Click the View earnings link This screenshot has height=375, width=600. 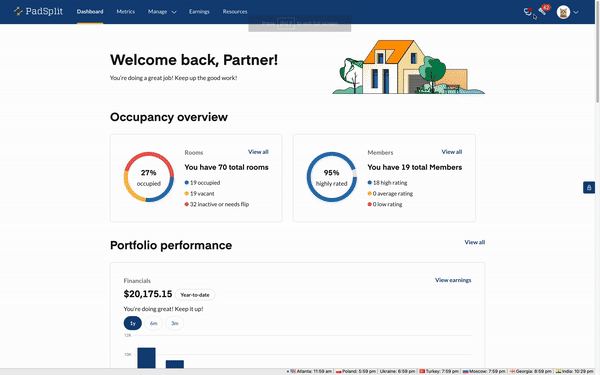453,280
